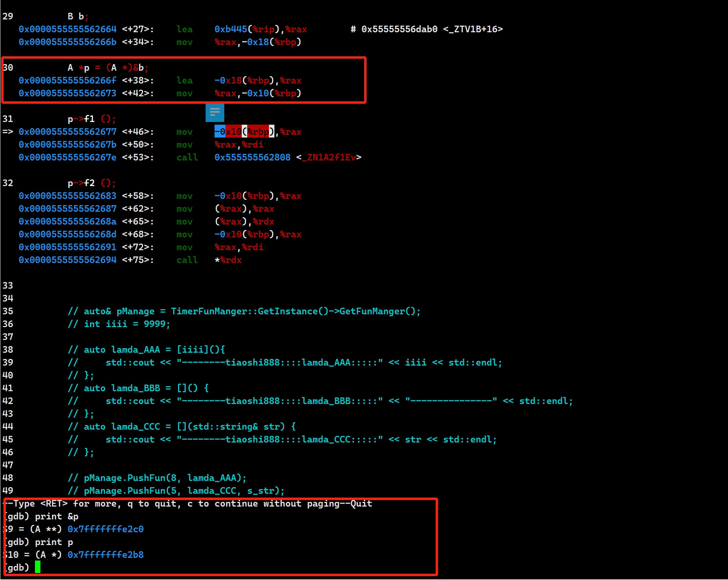The image size is (728, 580).
Task: Click the 'Type <RET> for more' paging line
Action: 188,503
